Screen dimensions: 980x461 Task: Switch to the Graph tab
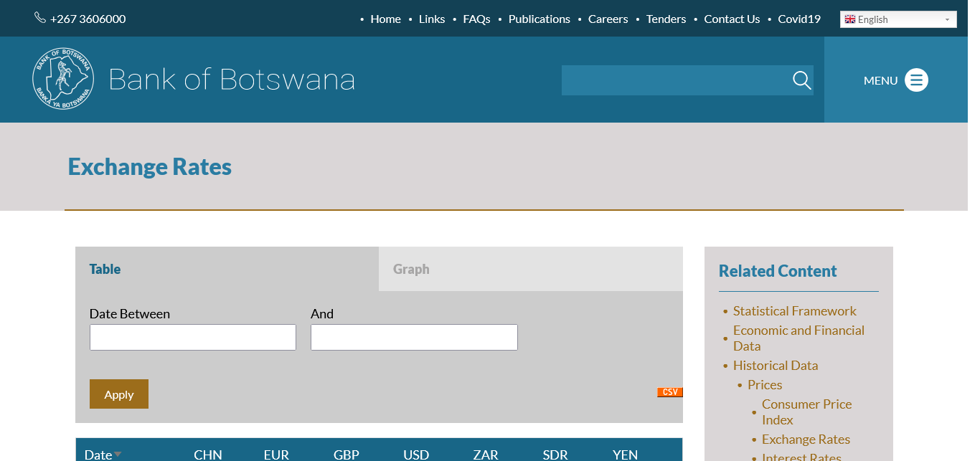click(x=411, y=270)
